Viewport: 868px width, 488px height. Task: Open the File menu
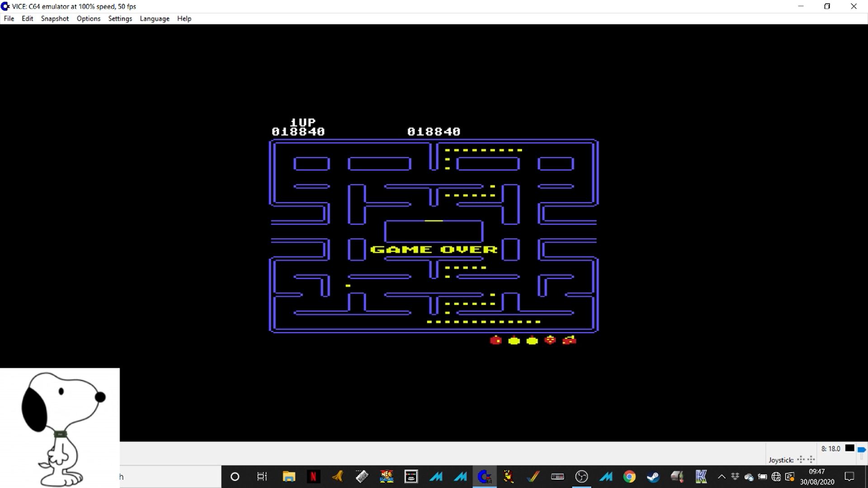pos(9,19)
